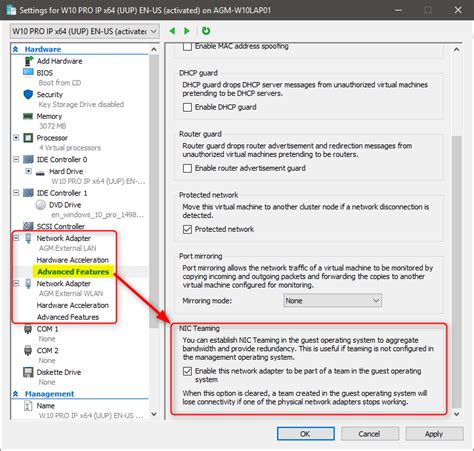This screenshot has height=451, width=474.
Task: Go to the next VM with the green forward arrow
Action: 187,31
